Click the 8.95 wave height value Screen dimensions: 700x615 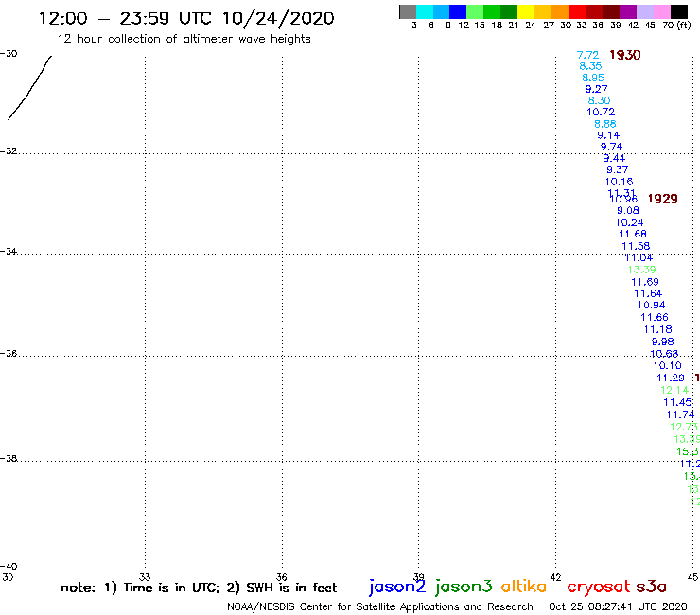tap(593, 78)
